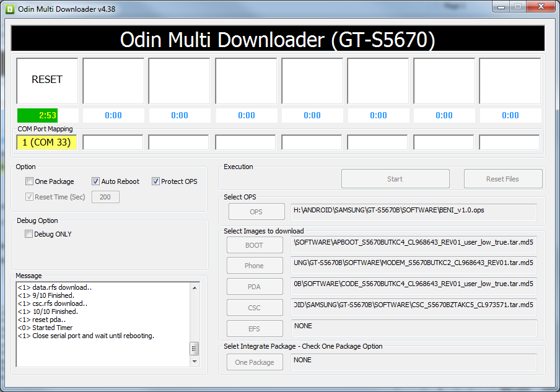Viewport: 560px width, 392px height.
Task: Click log line '<1> reset pda..'
Action: point(42,320)
